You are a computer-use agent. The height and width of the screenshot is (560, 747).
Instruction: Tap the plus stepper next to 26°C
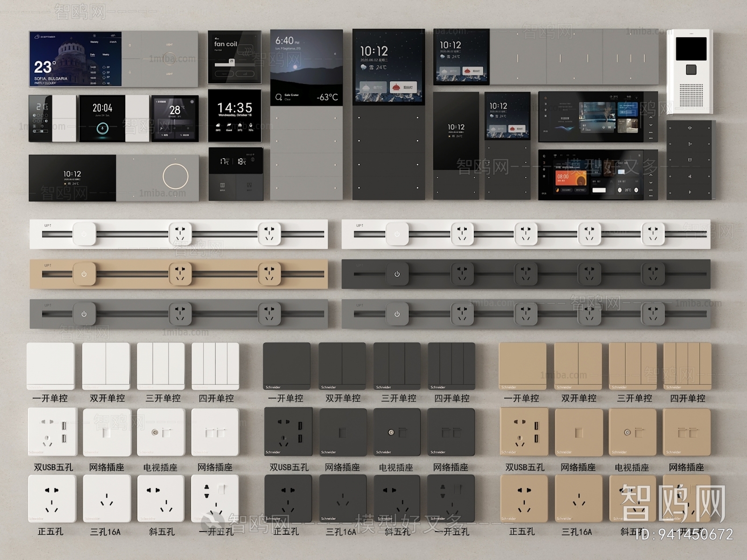pos(636,190)
